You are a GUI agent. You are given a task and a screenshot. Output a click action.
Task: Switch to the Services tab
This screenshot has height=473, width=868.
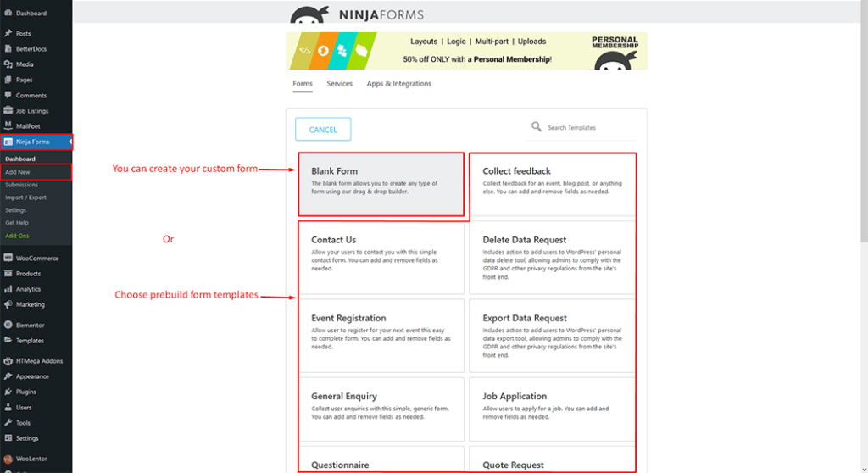tap(339, 84)
